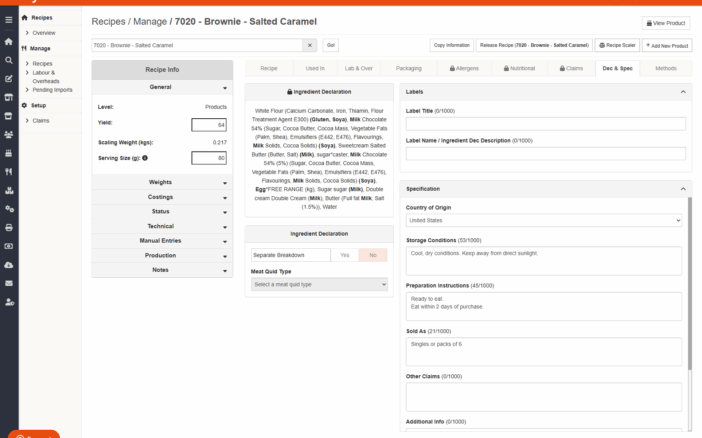Go to the Home icon in sidebar
The width and height of the screenshot is (702, 438).
(x=9, y=42)
